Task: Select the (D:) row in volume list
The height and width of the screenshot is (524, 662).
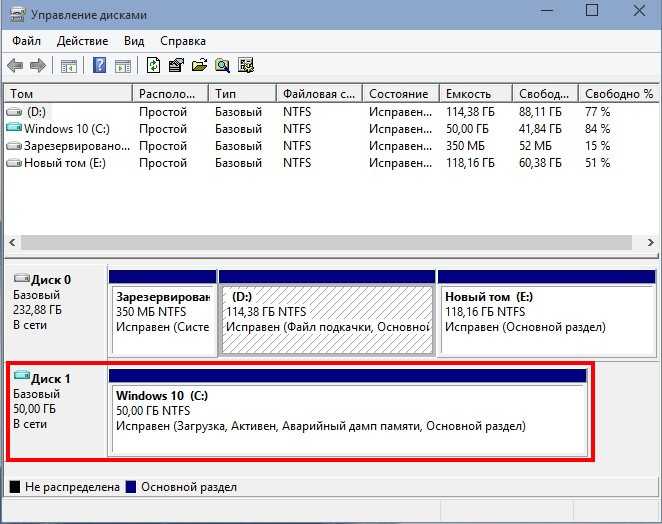Action: (x=331, y=112)
